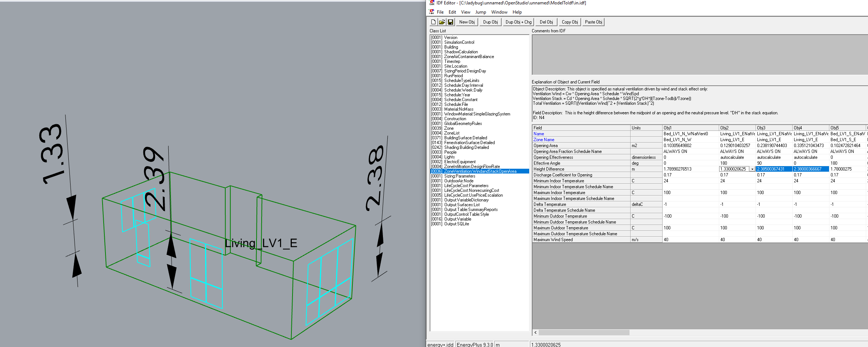Click the Dup Obj + Chg button
Viewport: 868px width, 347px height.
point(518,22)
